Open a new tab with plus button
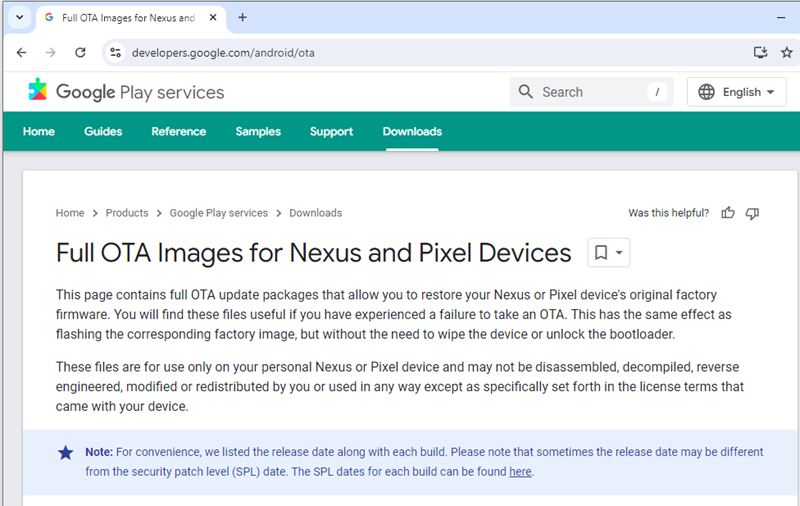Screen dimensions: 800x506 pyautogui.click(x=242, y=17)
